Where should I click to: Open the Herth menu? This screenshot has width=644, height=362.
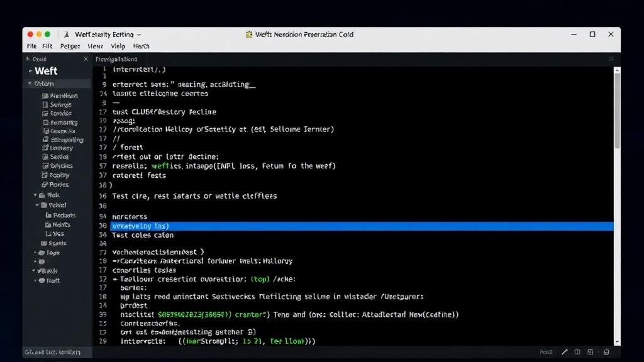(x=141, y=47)
